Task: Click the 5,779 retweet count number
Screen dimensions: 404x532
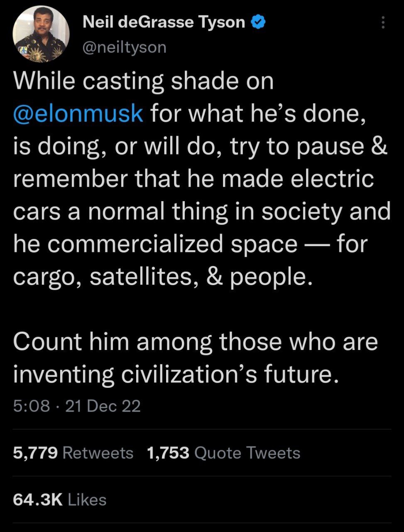Action: coord(35,453)
